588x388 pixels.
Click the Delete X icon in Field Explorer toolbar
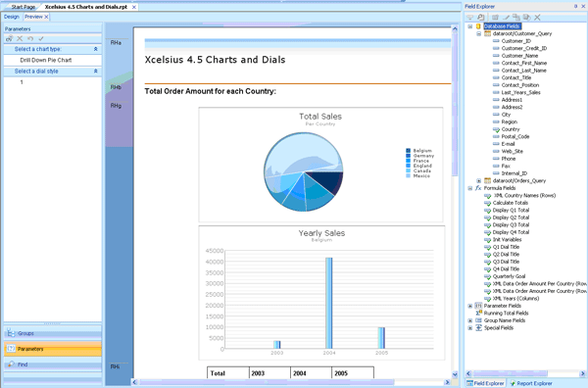pyautogui.click(x=537, y=18)
